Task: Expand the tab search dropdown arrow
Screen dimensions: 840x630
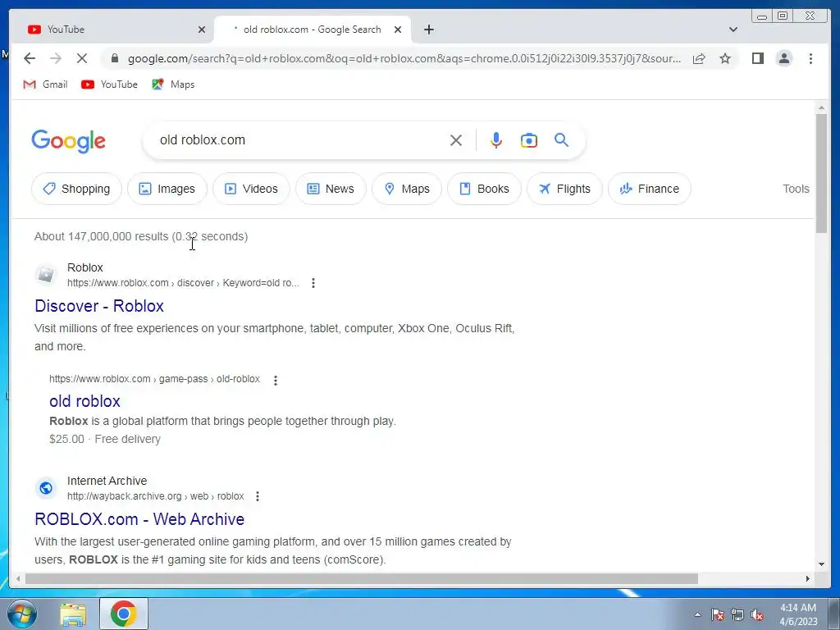Action: tap(733, 30)
